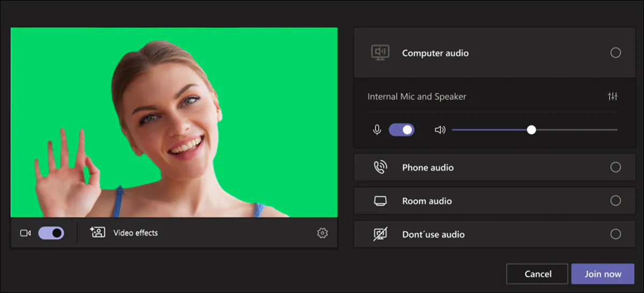Open device settings gear under video preview
The image size is (644, 293).
[323, 233]
